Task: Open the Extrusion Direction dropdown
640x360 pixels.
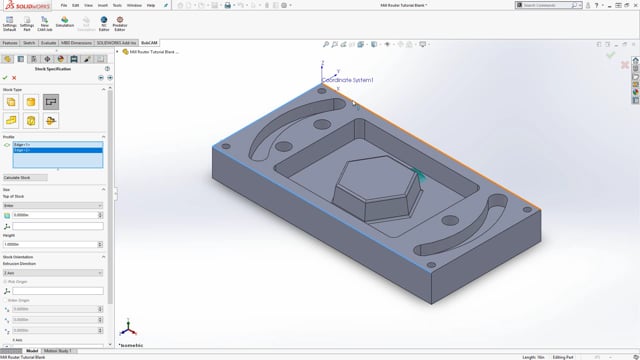Action: 53,273
